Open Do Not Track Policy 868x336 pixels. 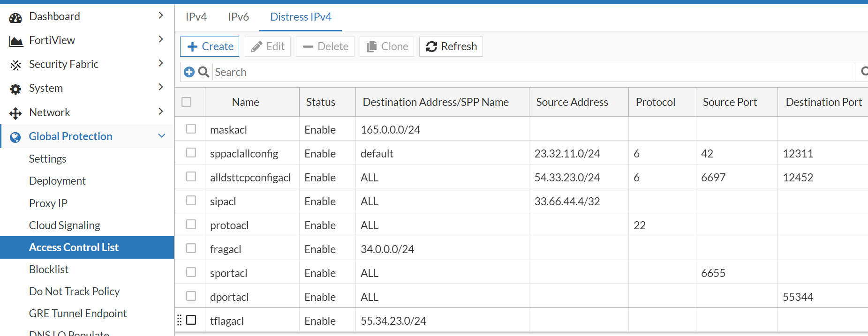(75, 291)
